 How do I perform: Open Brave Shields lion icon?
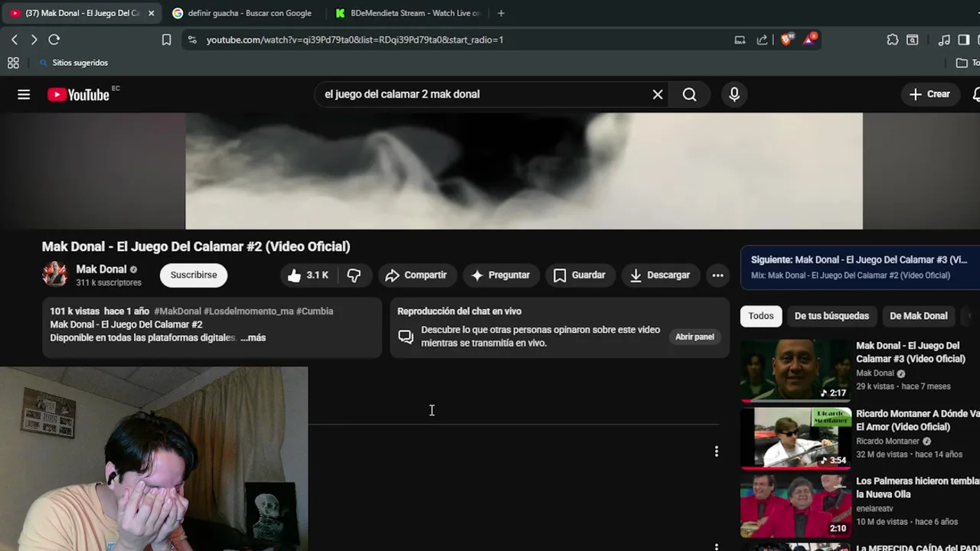(786, 39)
